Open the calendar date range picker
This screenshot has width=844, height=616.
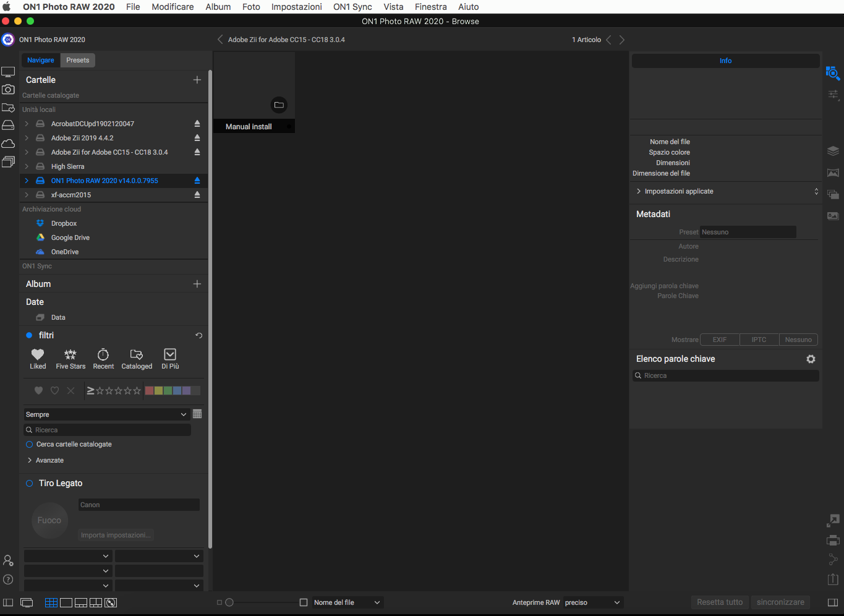[197, 414]
